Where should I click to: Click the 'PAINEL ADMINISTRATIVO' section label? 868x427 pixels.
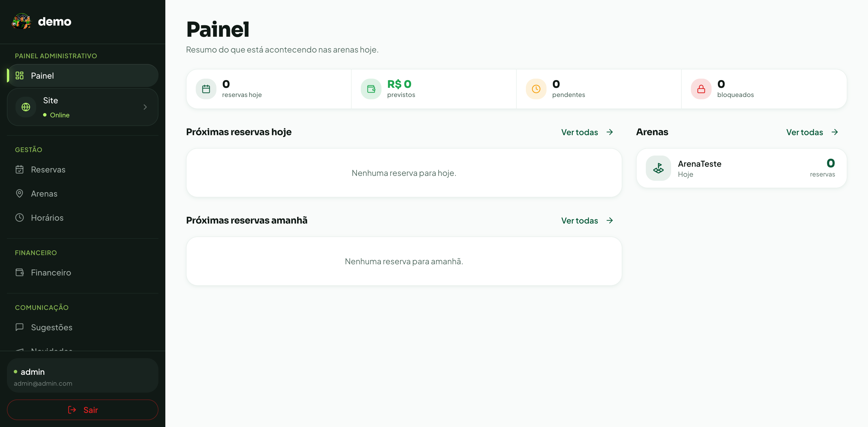click(56, 56)
